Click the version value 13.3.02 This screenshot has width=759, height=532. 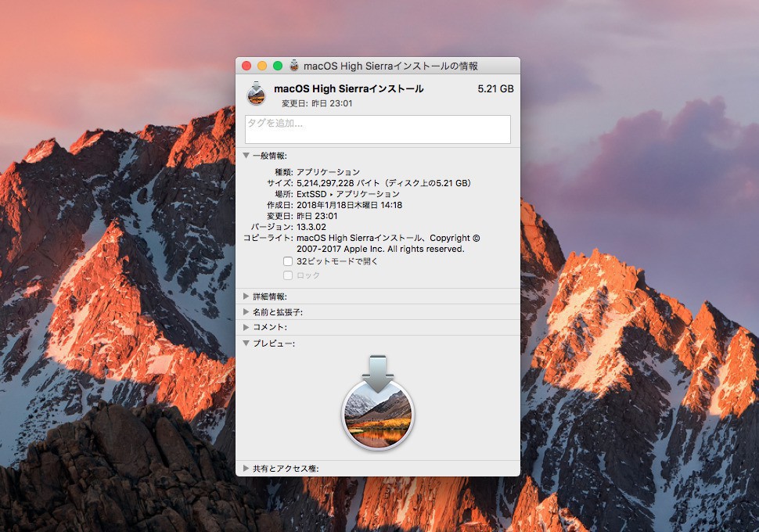311,227
